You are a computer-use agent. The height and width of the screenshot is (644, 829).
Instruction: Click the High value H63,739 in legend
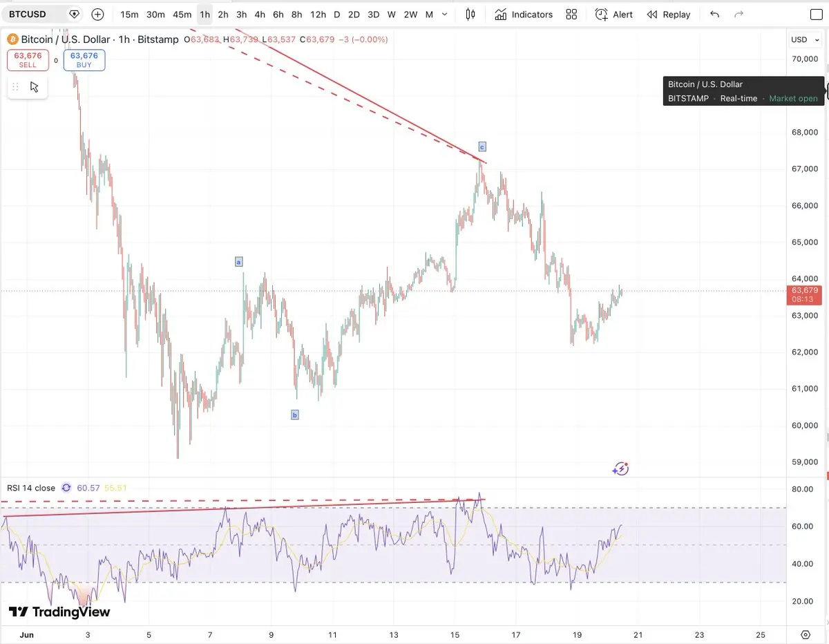(240, 39)
